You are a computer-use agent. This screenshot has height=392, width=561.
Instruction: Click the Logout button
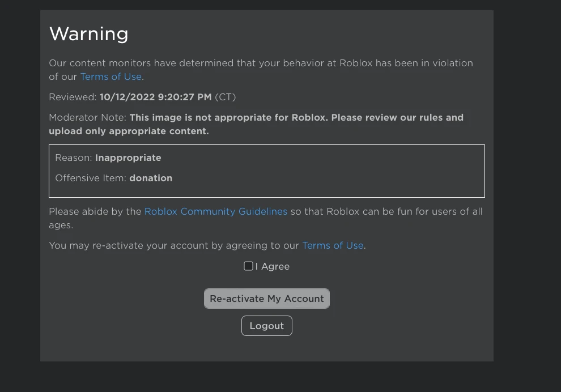click(x=266, y=326)
